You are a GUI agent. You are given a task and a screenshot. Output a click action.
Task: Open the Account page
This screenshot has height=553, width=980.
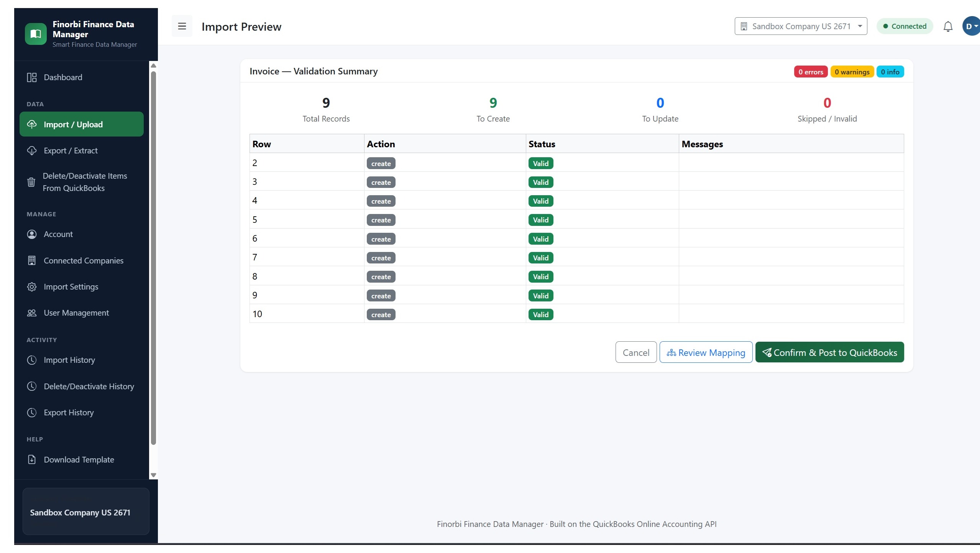coord(82,234)
